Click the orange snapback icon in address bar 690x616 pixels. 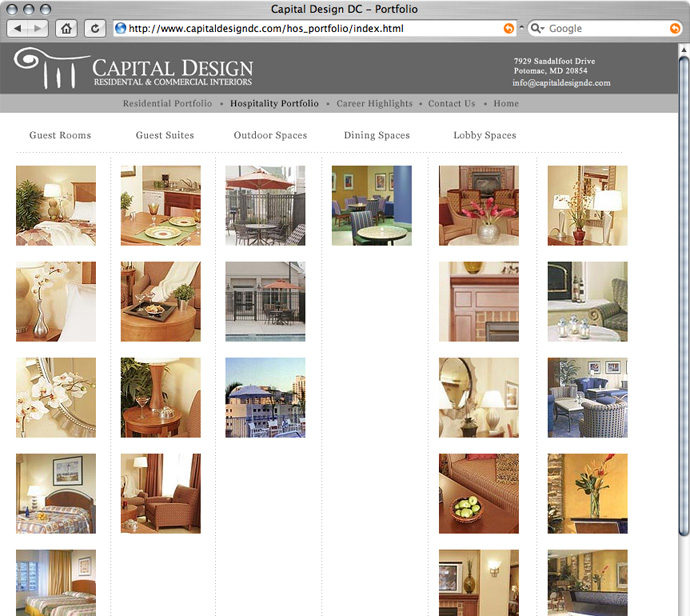(x=508, y=29)
